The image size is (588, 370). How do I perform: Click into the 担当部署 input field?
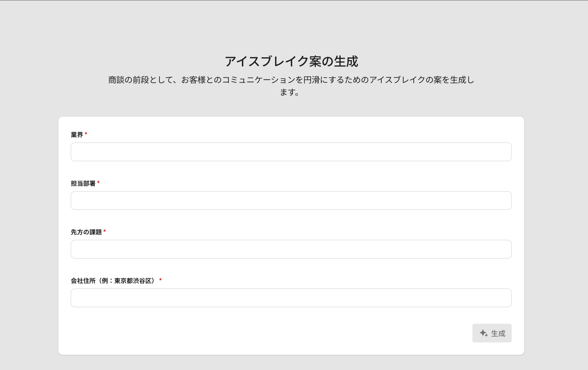[x=291, y=201]
